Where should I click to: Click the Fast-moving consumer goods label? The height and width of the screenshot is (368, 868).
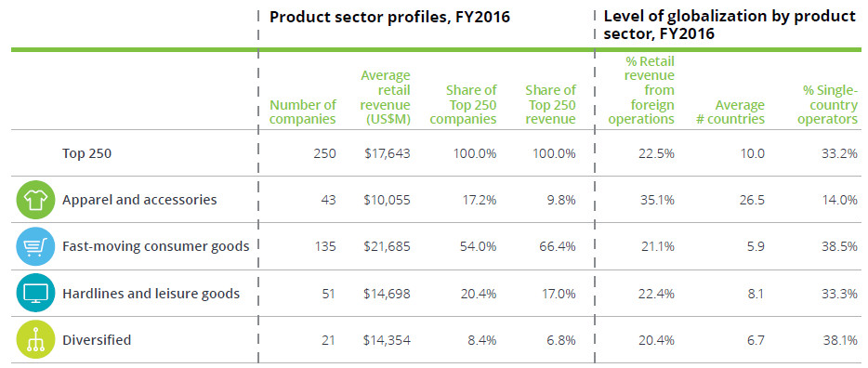click(x=155, y=246)
